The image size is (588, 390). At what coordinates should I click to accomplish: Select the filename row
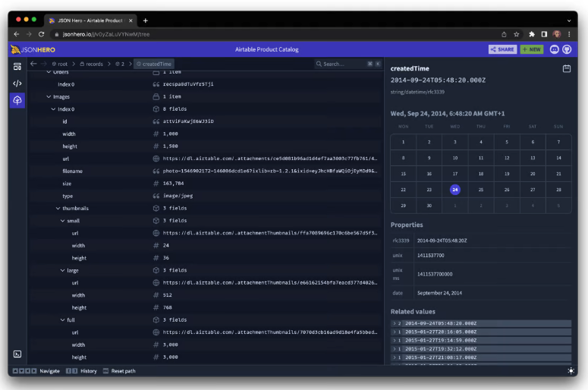[205, 171]
